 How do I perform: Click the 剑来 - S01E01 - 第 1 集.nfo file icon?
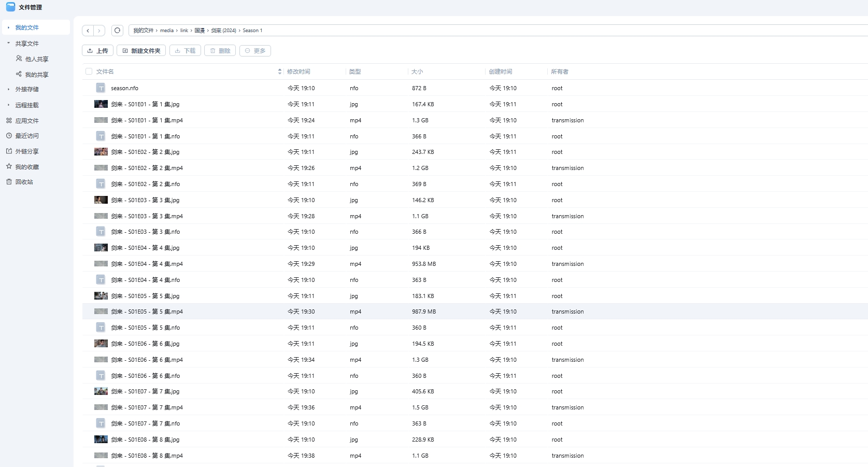(101, 136)
